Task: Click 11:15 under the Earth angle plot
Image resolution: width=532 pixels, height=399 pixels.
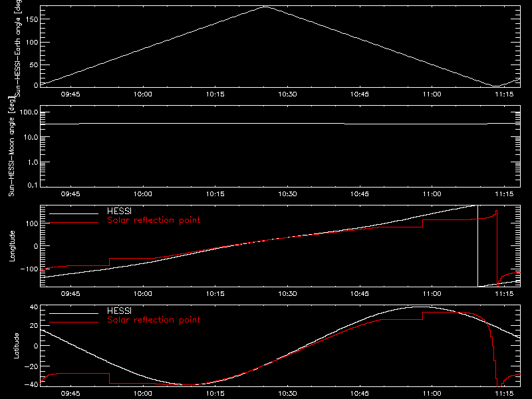Action: (504, 94)
